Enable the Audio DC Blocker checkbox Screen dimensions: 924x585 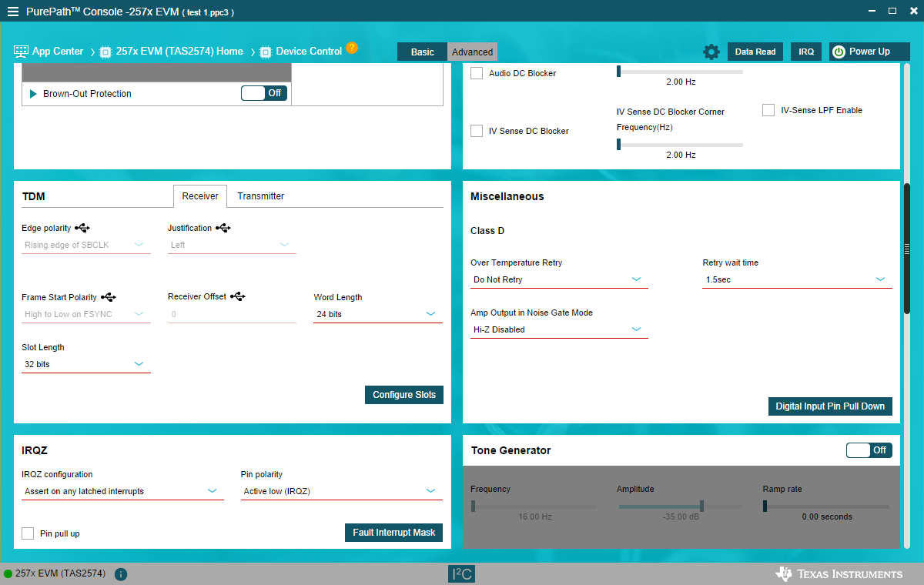[x=477, y=73]
